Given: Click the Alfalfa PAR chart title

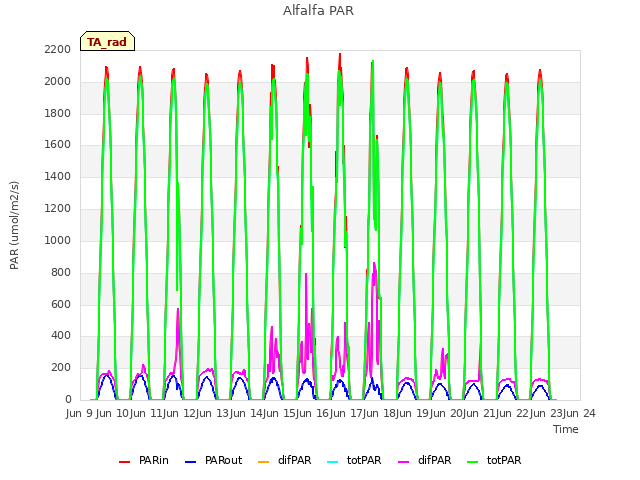Looking at the screenshot, I should [318, 11].
